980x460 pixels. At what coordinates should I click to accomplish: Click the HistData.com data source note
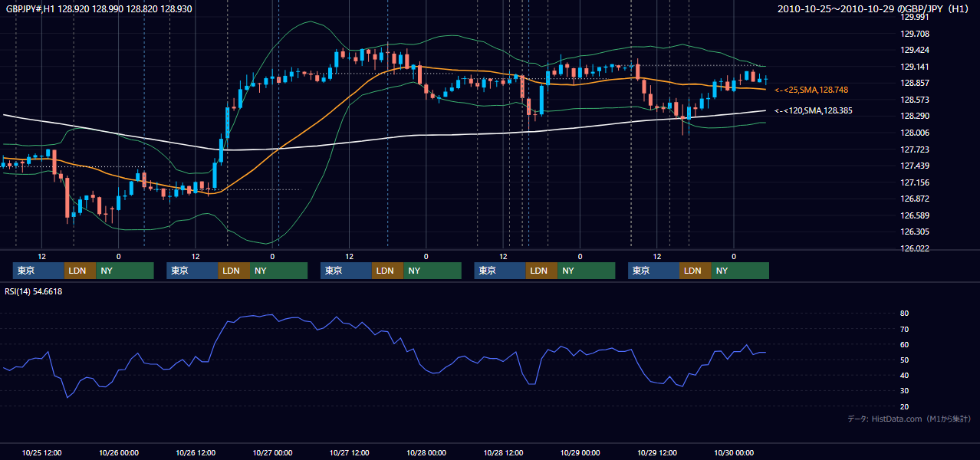909,419
